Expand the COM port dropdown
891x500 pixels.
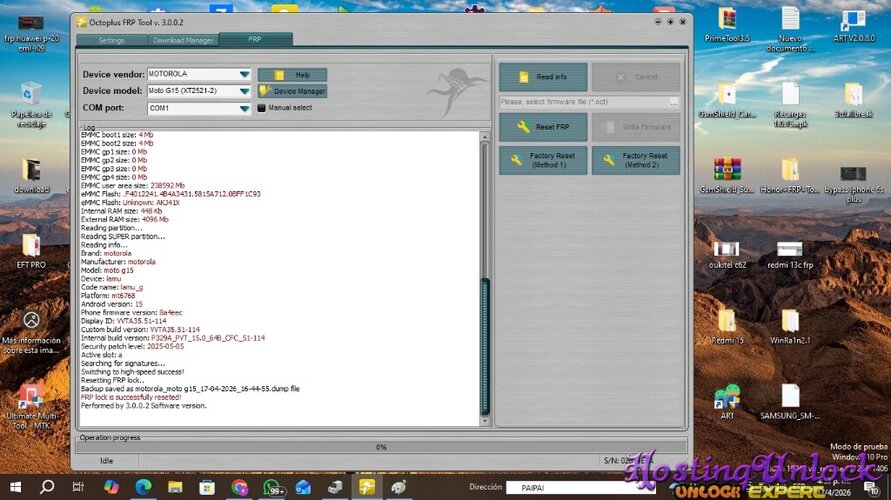(x=244, y=108)
